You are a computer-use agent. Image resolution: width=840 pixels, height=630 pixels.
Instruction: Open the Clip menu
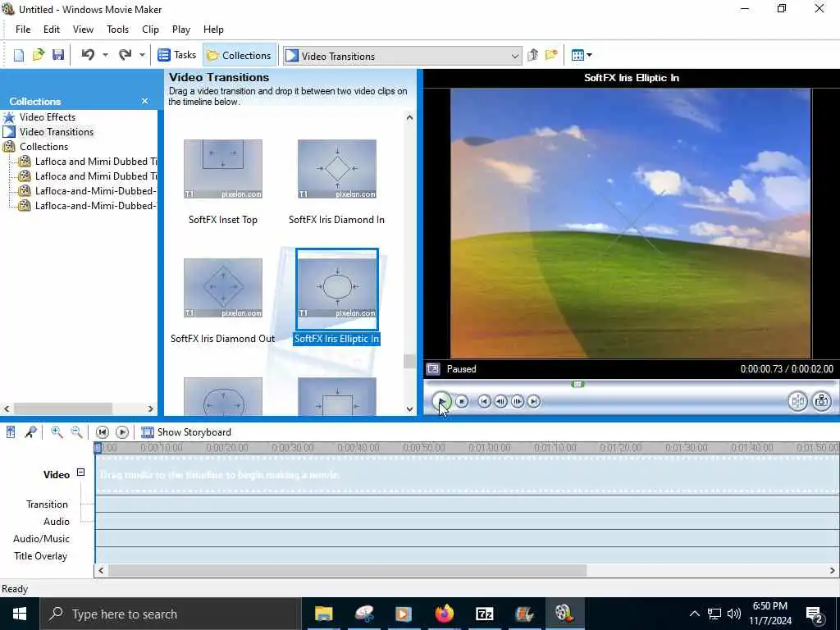coord(151,30)
